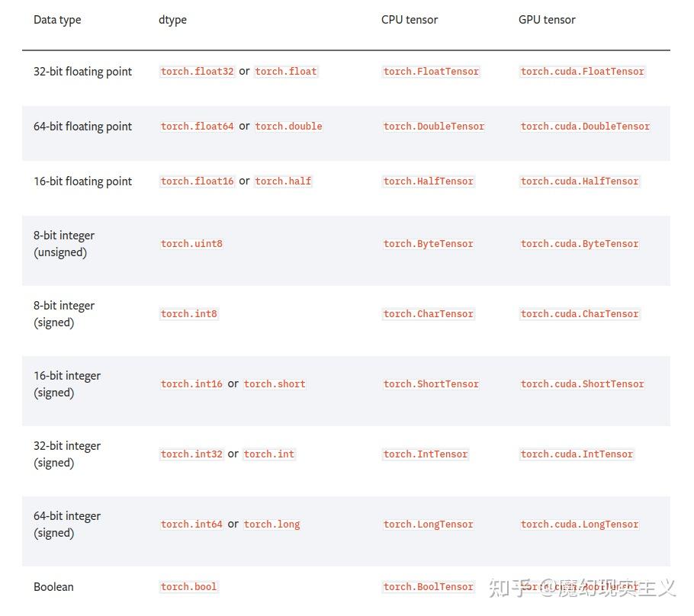
Task: Click the GPU tensor column header
Action: point(547,20)
